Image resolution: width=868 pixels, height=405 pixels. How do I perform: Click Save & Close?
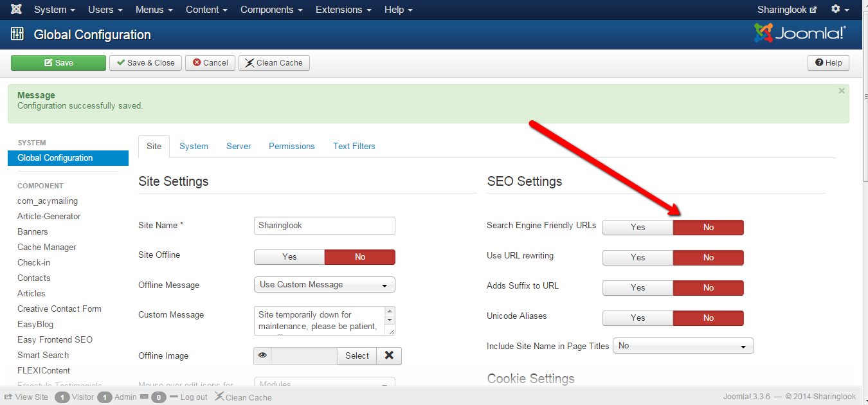click(146, 63)
